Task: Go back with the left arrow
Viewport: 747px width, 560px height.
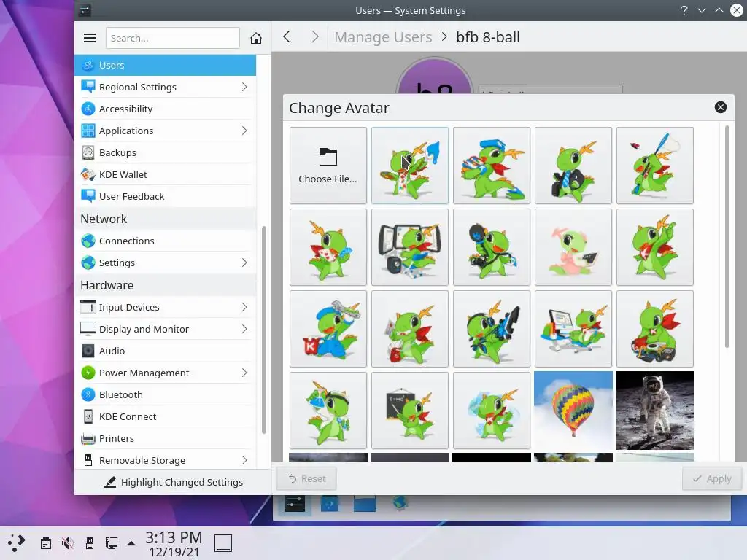Action: click(x=286, y=36)
